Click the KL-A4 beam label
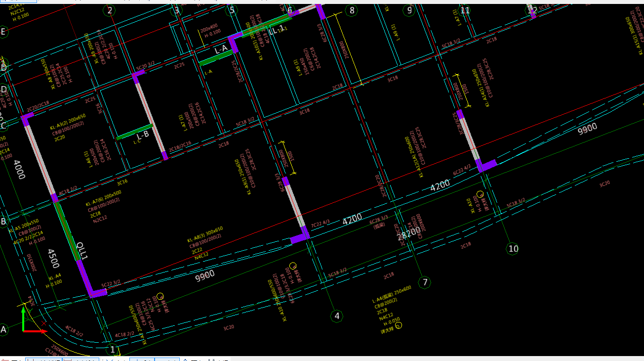Image resolution: width=644 pixels, height=361 pixels. pyautogui.click(x=54, y=276)
